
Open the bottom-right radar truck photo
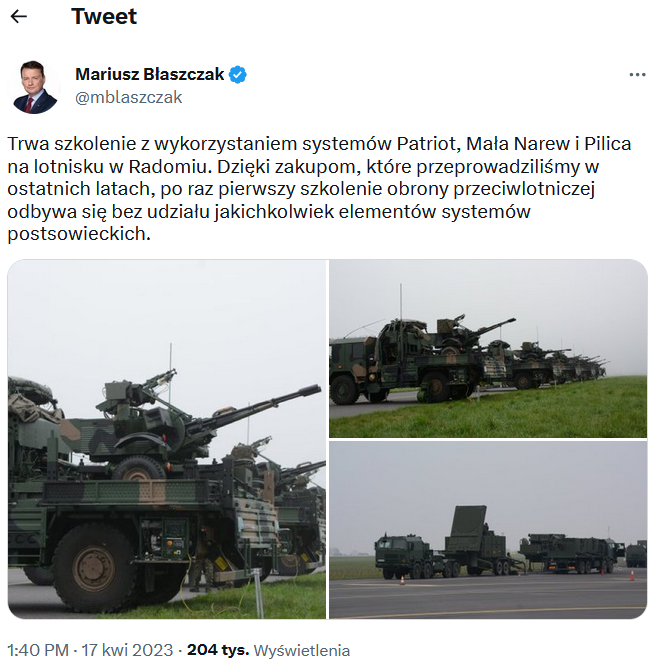click(x=488, y=530)
